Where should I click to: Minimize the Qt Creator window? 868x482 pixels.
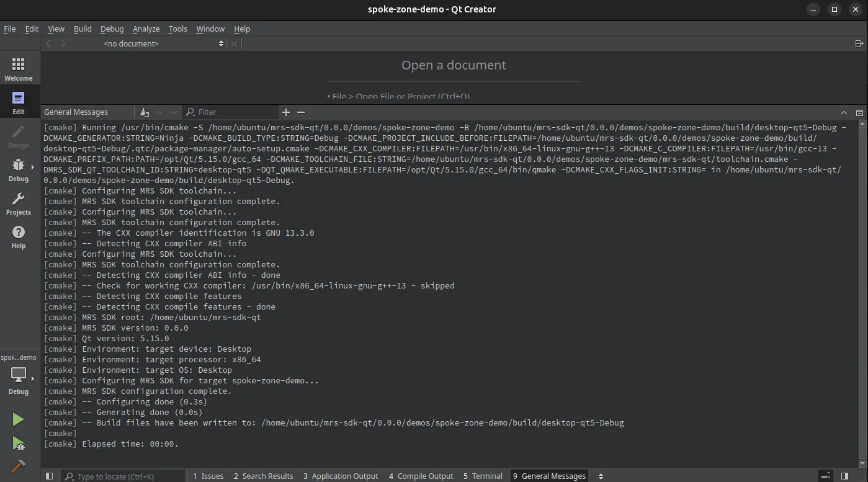tap(813, 9)
